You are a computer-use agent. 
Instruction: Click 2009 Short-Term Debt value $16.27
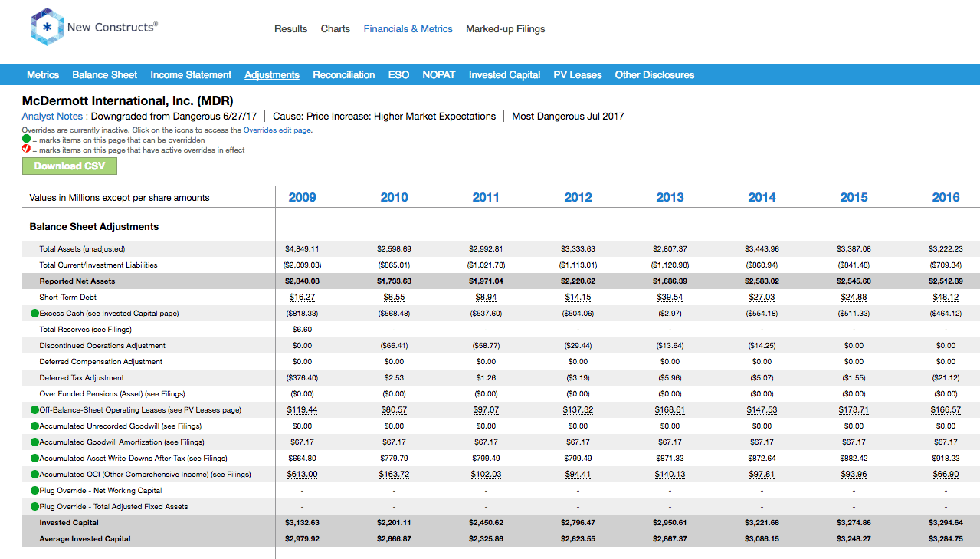tap(302, 297)
